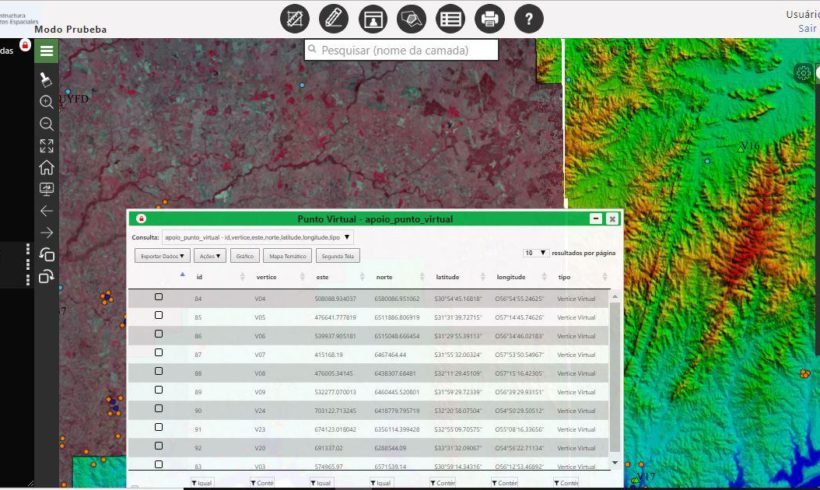Check the row with id 90
The image size is (820, 490).
click(x=158, y=408)
